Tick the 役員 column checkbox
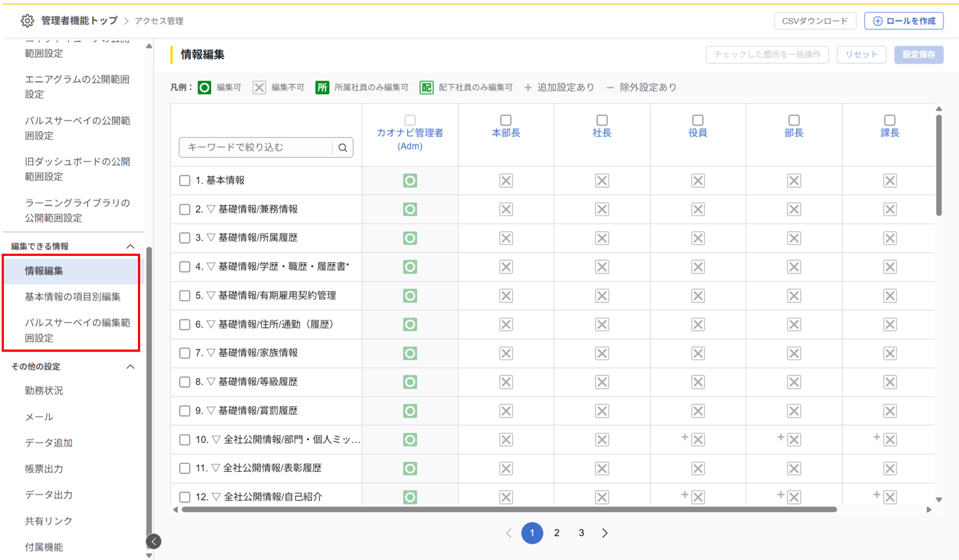This screenshot has height=560, width=959. tap(698, 120)
